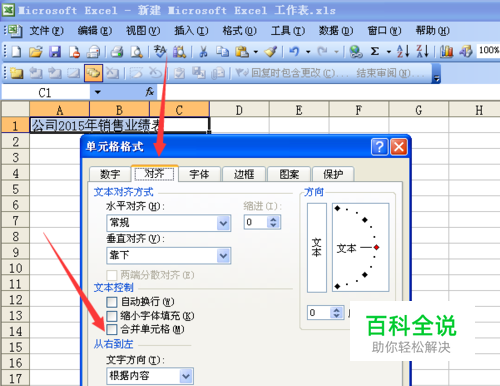Open the 文件 File menu

click(46, 31)
